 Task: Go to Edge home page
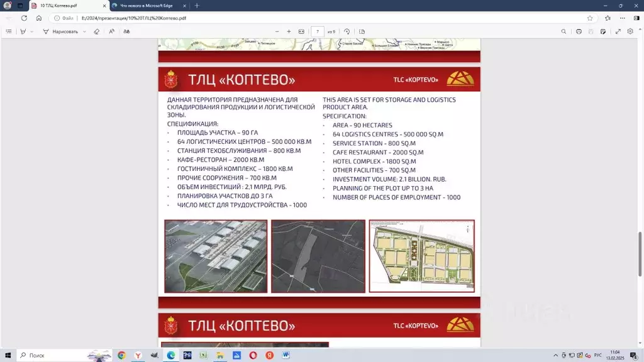[38, 18]
